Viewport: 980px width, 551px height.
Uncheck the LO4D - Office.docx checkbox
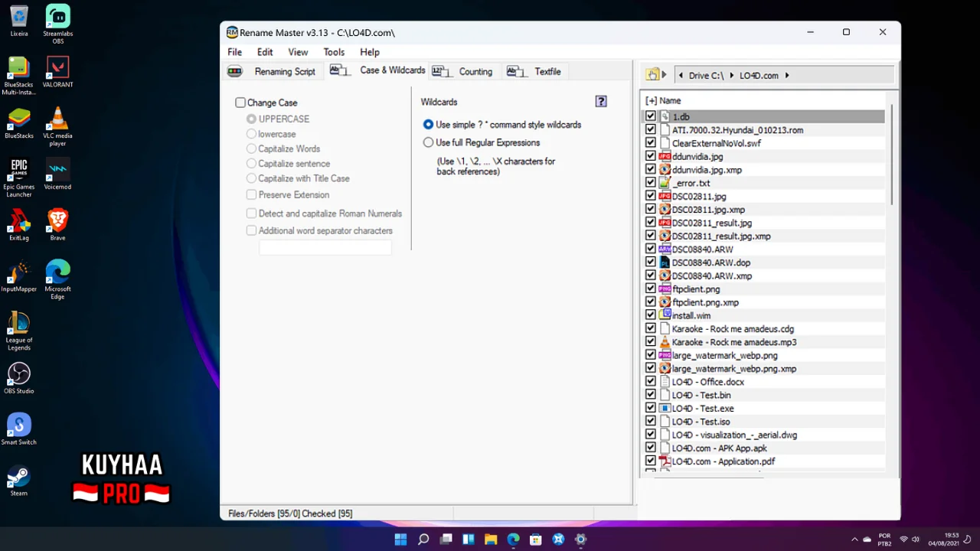click(x=651, y=382)
